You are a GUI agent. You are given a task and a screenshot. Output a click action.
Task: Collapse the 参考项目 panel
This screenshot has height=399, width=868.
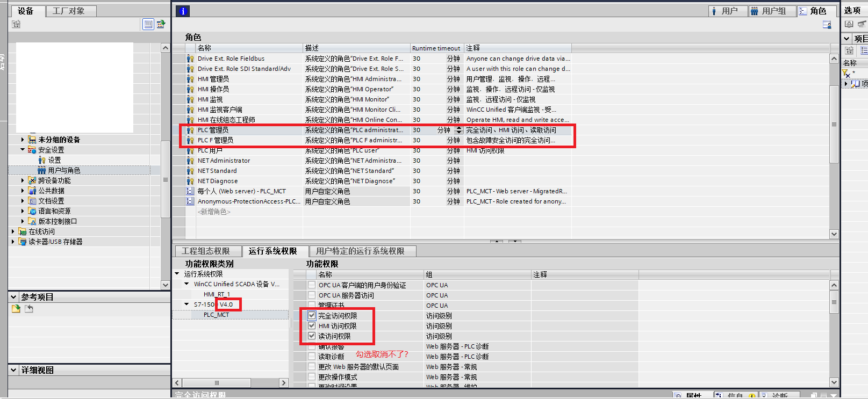[13, 297]
